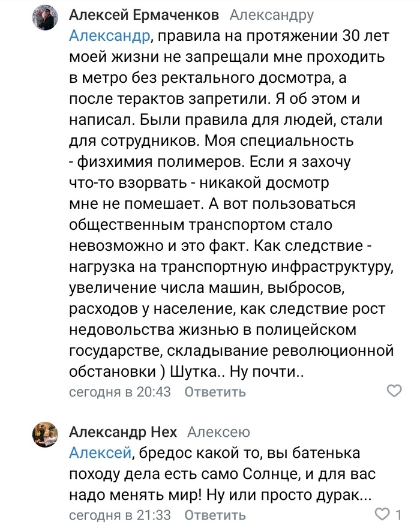Click the timestamp 'сегодня в 20:43'
Screen dimensions: 420x528
(x=120, y=392)
